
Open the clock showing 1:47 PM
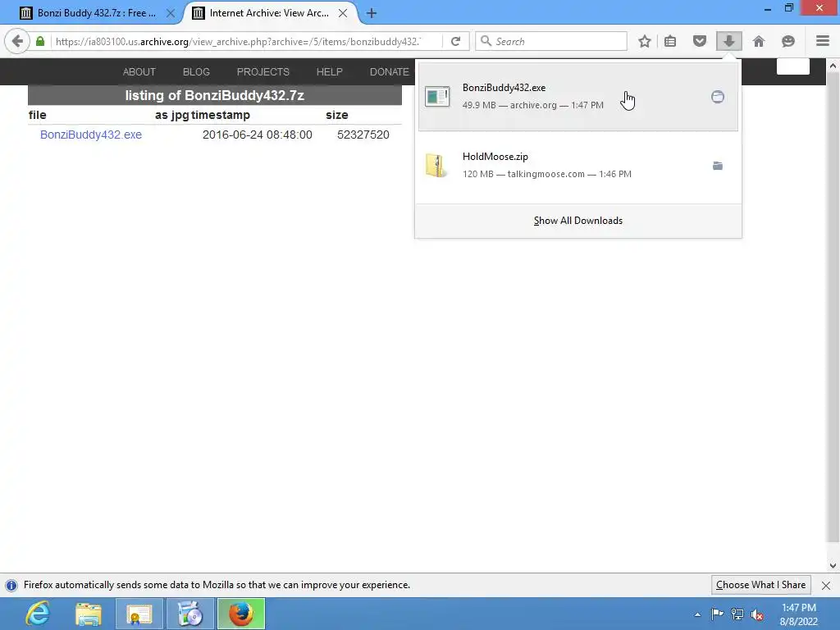799,614
